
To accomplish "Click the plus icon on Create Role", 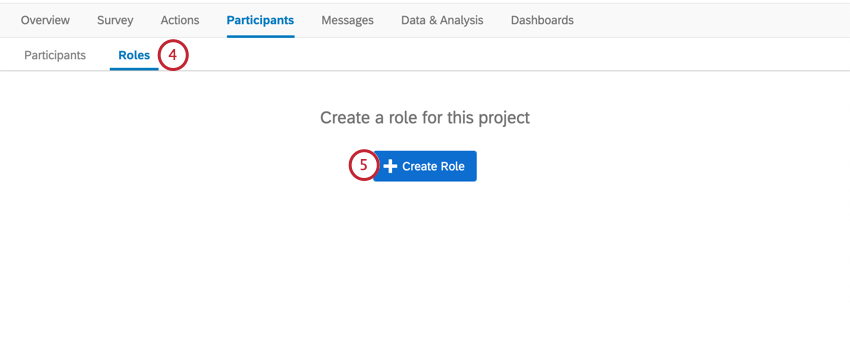I will pos(390,166).
